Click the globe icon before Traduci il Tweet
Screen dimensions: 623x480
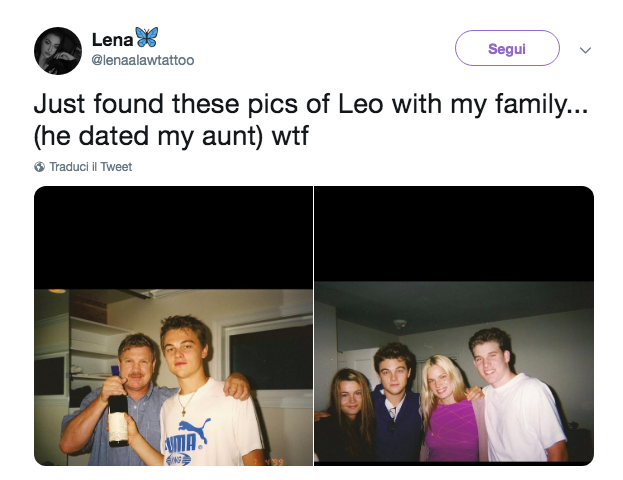click(x=40, y=167)
